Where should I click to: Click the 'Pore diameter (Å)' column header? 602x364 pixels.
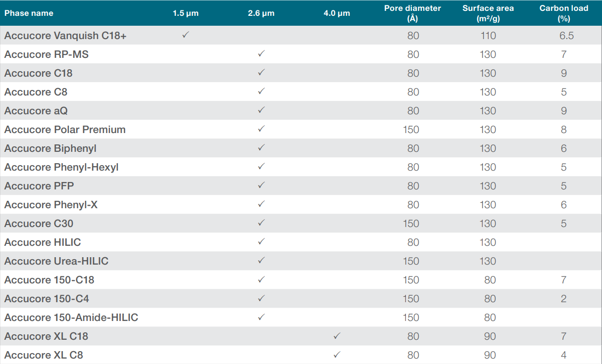click(412, 13)
